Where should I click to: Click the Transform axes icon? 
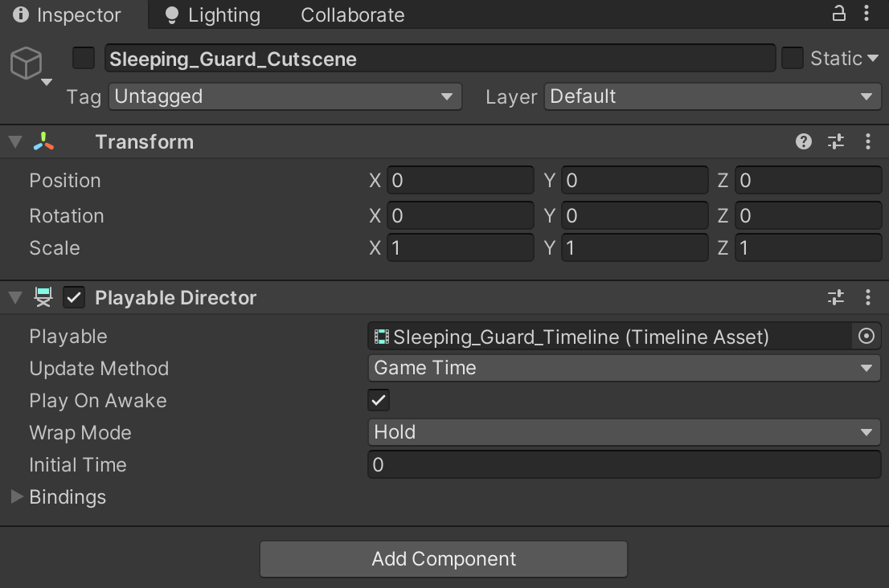(x=43, y=141)
